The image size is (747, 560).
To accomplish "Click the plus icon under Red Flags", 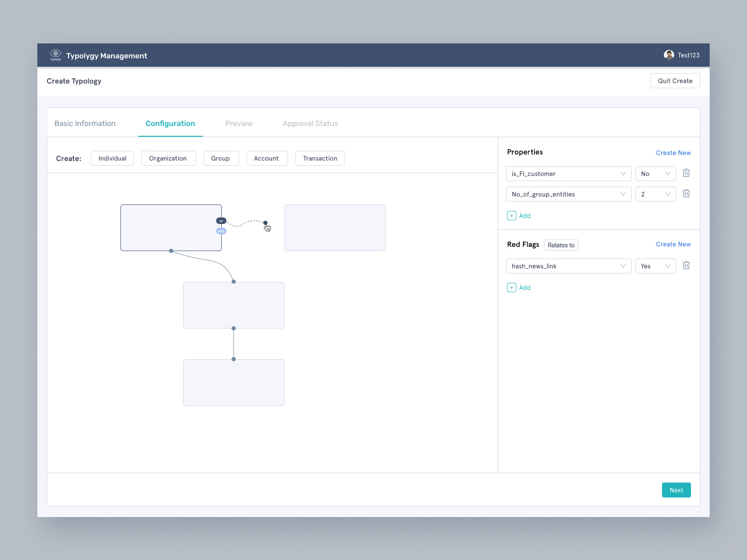I will 512,287.
